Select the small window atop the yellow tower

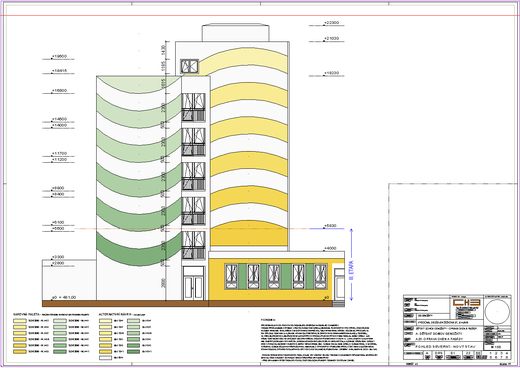click(x=189, y=66)
